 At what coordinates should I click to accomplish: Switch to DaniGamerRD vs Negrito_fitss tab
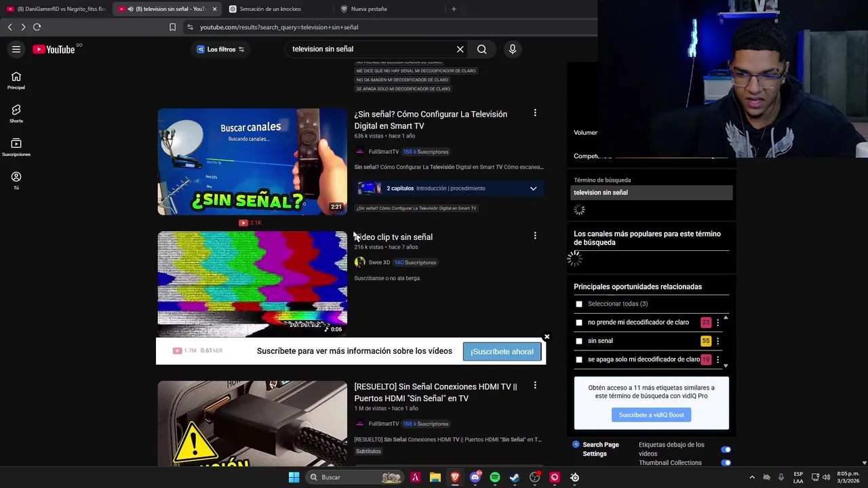[56, 9]
